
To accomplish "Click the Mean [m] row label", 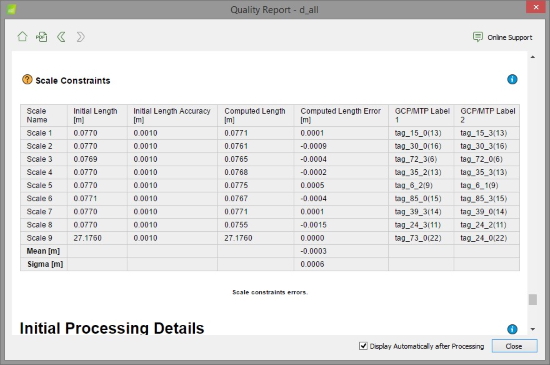I will coord(43,251).
